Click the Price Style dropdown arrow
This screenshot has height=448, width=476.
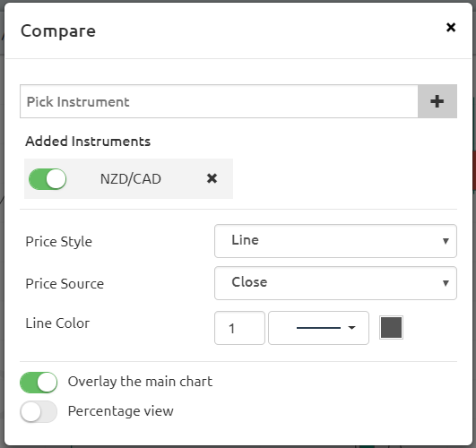(446, 241)
